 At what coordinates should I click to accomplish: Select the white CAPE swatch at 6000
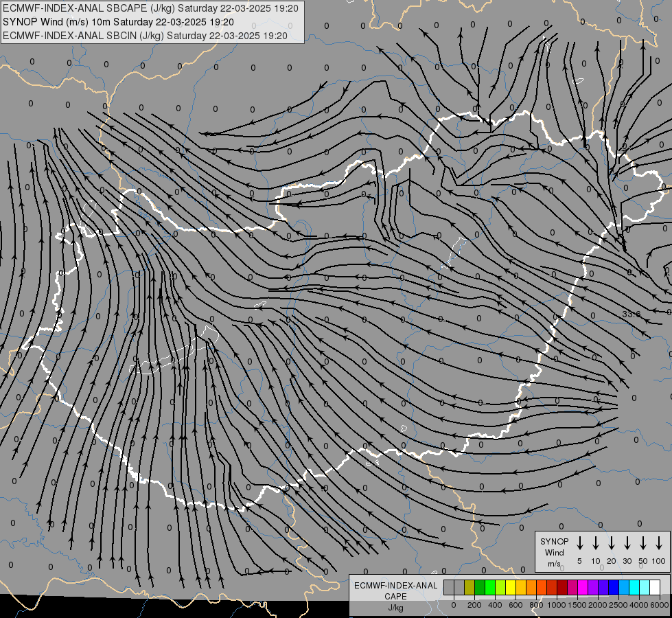tap(654, 587)
